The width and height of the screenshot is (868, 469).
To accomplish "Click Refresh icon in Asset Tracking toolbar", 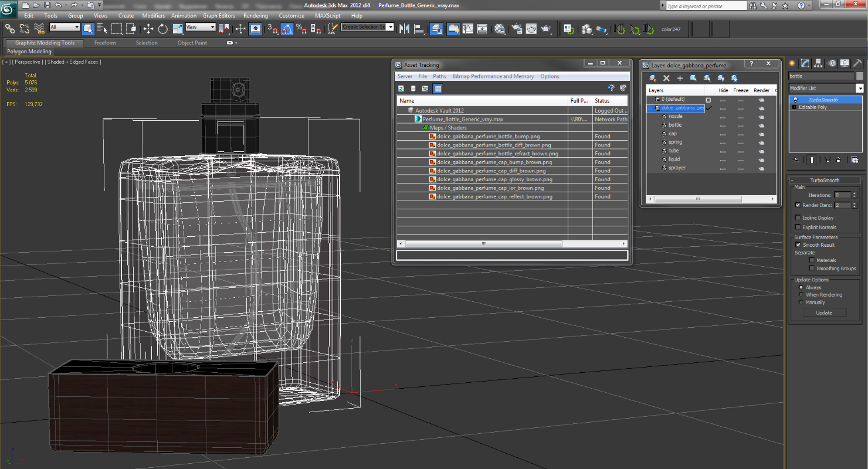I will tap(401, 89).
